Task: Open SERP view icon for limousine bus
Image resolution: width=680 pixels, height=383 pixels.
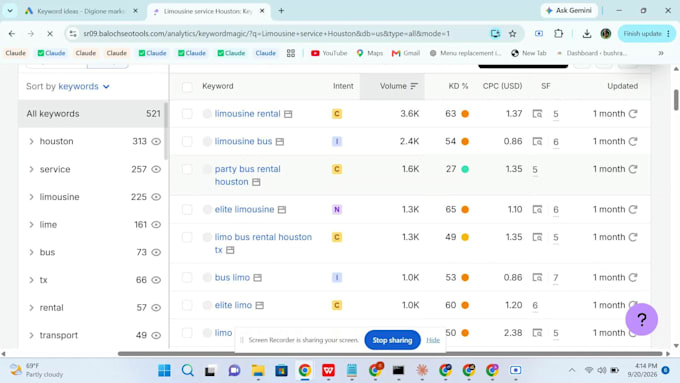Action: tap(537, 141)
